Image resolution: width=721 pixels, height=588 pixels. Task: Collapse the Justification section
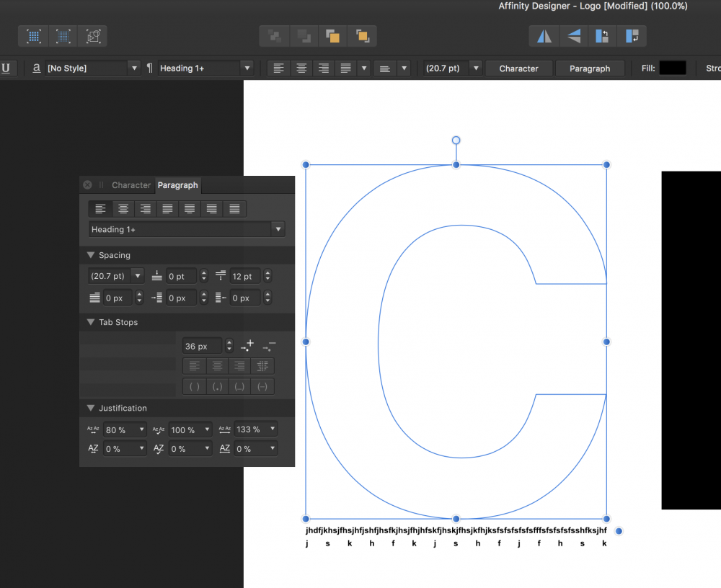[x=91, y=408]
